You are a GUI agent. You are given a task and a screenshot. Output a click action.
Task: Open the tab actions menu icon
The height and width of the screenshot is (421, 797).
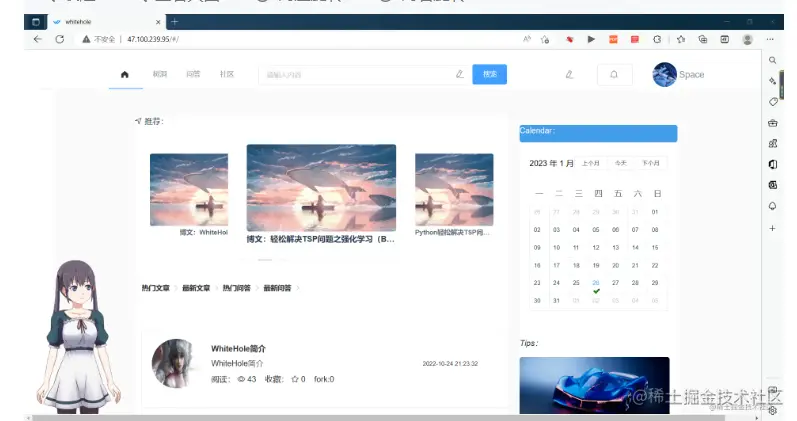pyautogui.click(x=36, y=22)
